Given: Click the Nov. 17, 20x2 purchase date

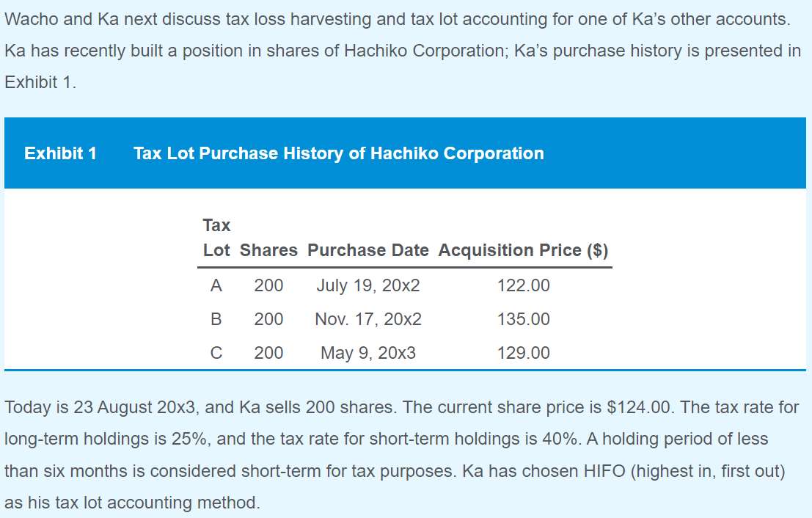Looking at the screenshot, I should 367,319.
